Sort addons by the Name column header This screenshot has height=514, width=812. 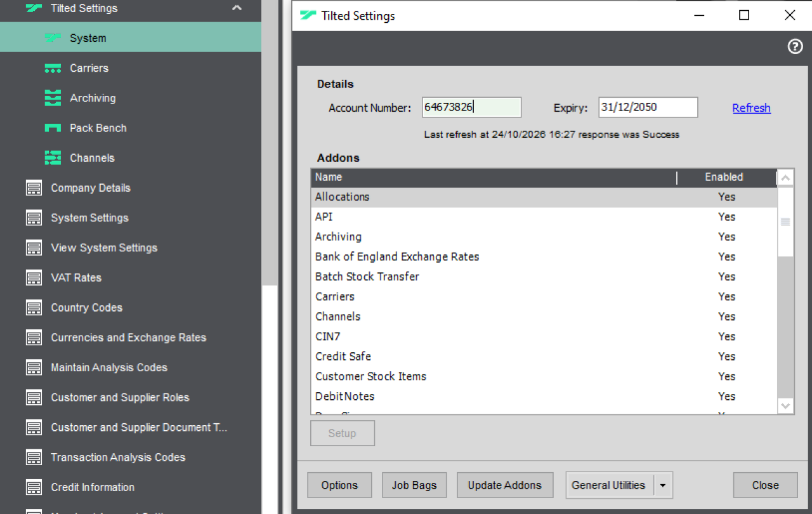click(494, 178)
